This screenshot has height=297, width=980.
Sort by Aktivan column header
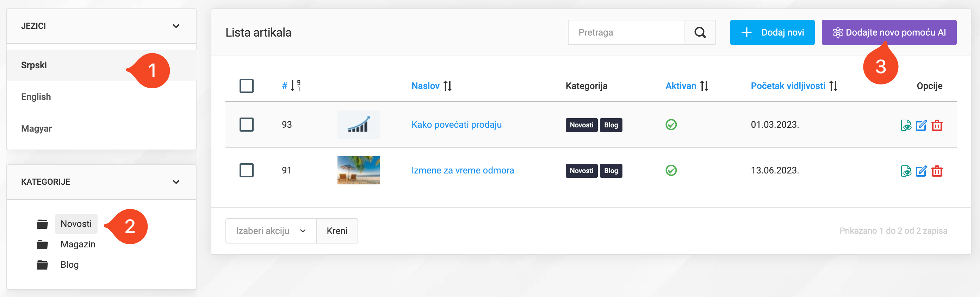[681, 86]
